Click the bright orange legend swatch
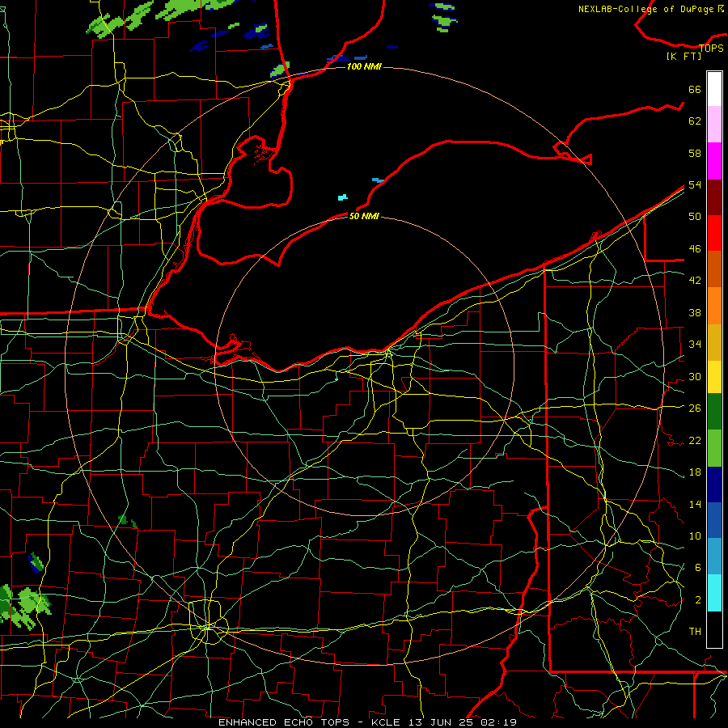This screenshot has width=728, height=728. (x=714, y=306)
